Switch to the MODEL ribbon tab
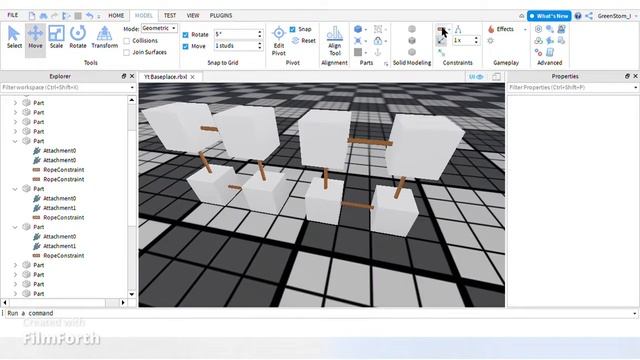This screenshot has height=360, width=640. point(144,16)
